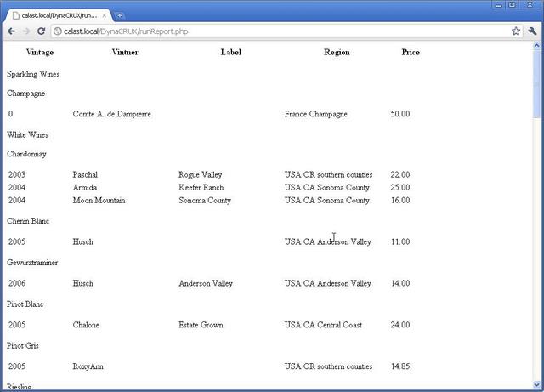This screenshot has height=392, width=544.
Task: Click the Paschal vintner cell
Action: click(85, 174)
